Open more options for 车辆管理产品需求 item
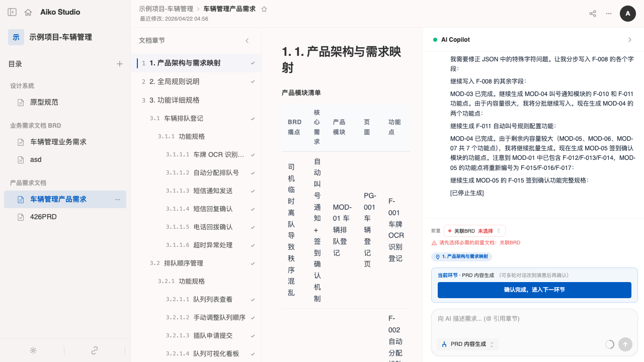644x362 pixels. click(118, 200)
